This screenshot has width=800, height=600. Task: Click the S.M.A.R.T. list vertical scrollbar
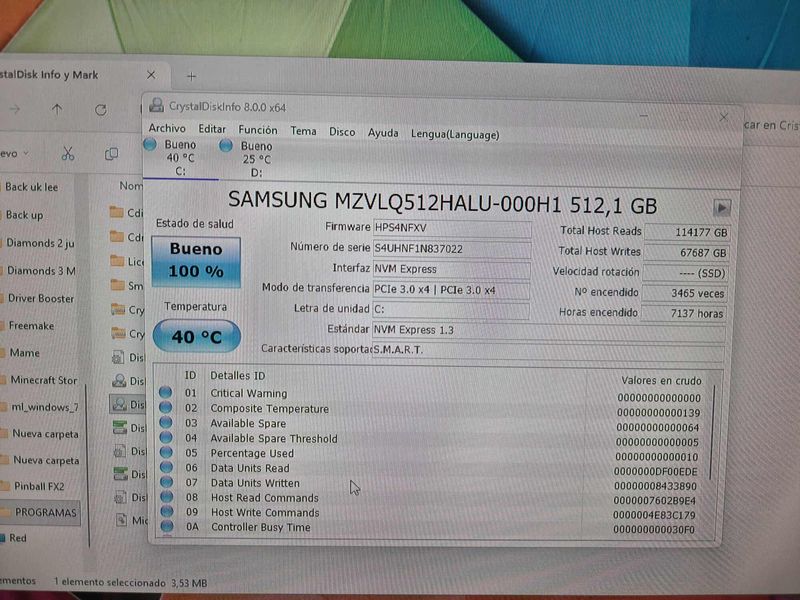coord(712,434)
